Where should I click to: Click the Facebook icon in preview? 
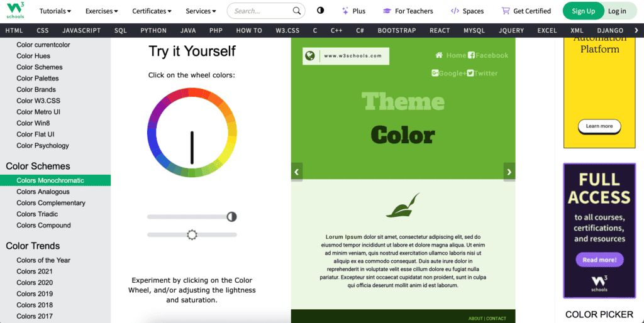pyautogui.click(x=471, y=55)
